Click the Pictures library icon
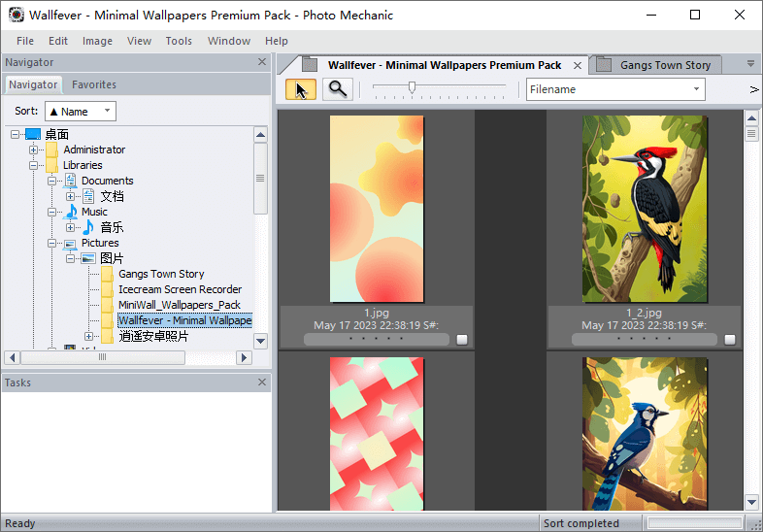The image size is (763, 532). [x=71, y=244]
